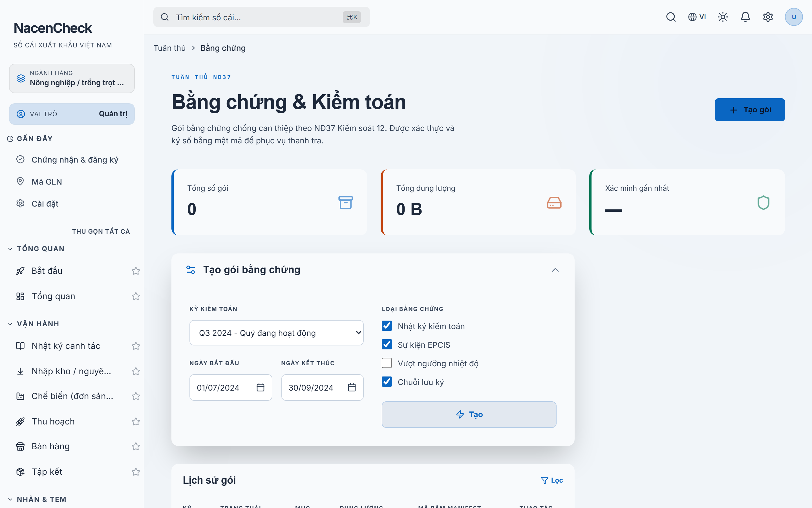Check Vượt ngưỡng nhiệt độ checkbox

(x=387, y=363)
